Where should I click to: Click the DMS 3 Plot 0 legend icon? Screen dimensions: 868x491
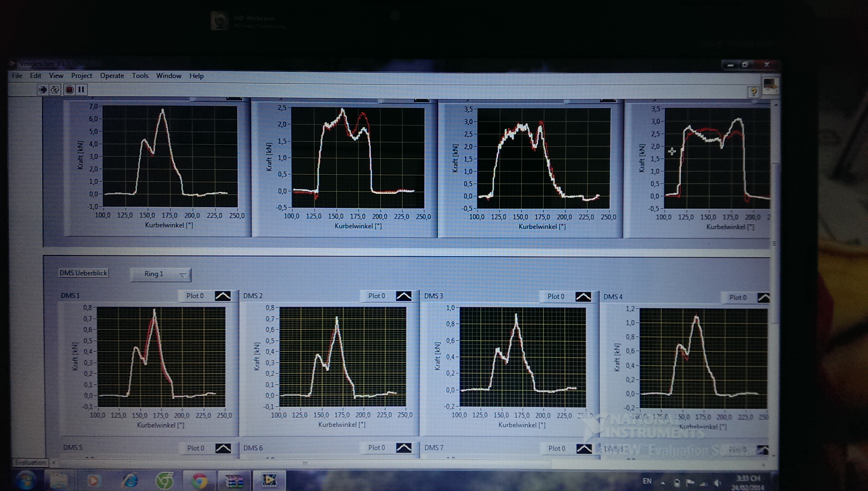[583, 297]
